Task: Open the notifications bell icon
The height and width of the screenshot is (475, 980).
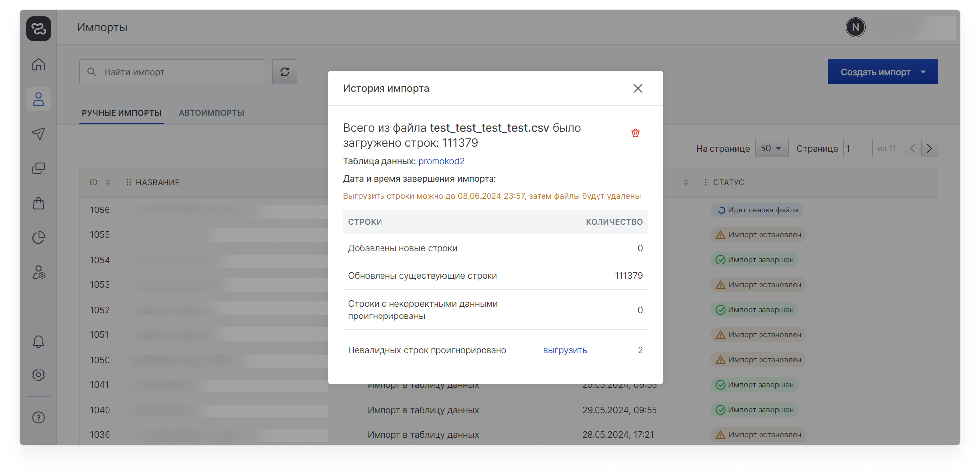Action: point(39,341)
